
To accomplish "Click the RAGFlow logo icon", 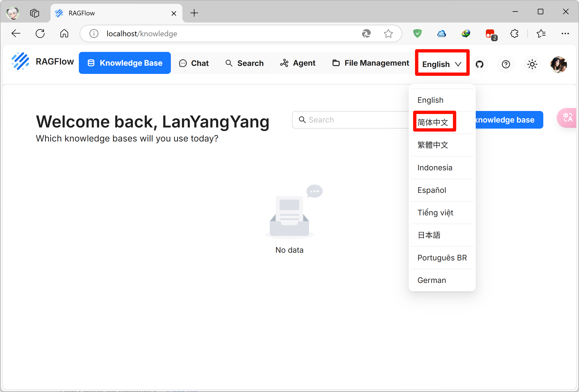I will [20, 62].
